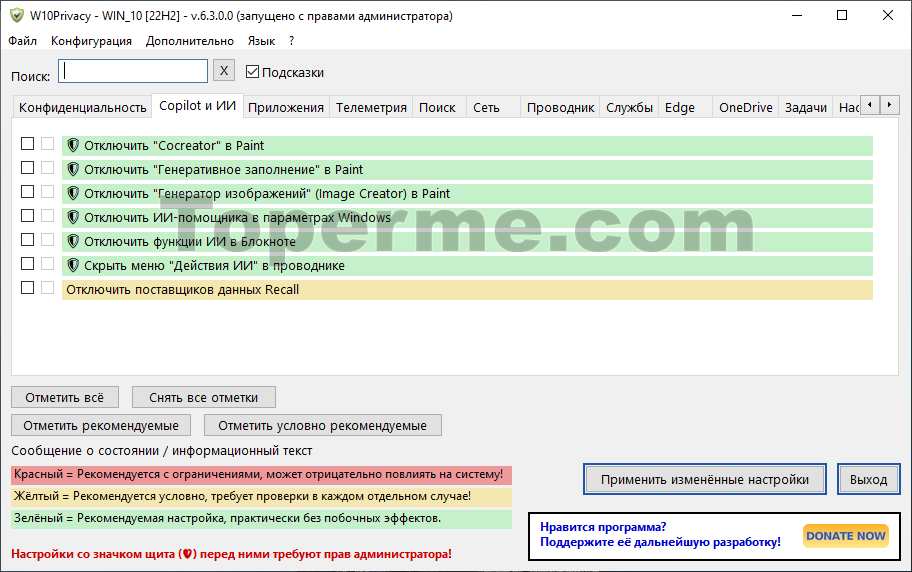
Task: Click Отметить рекомендуемые button
Action: point(101,425)
